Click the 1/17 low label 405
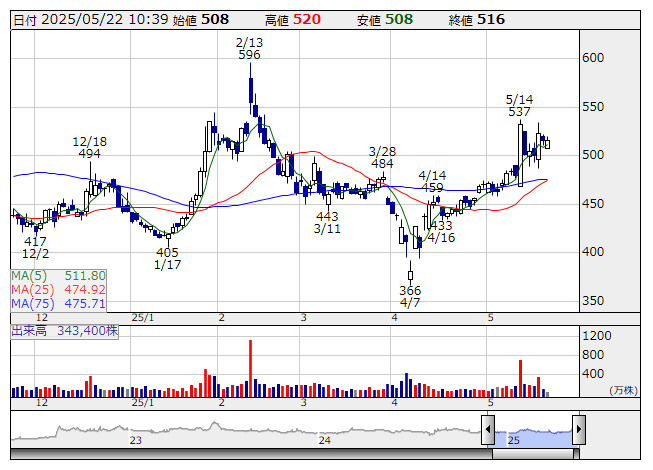This screenshot has height=470, width=653. coord(167,258)
